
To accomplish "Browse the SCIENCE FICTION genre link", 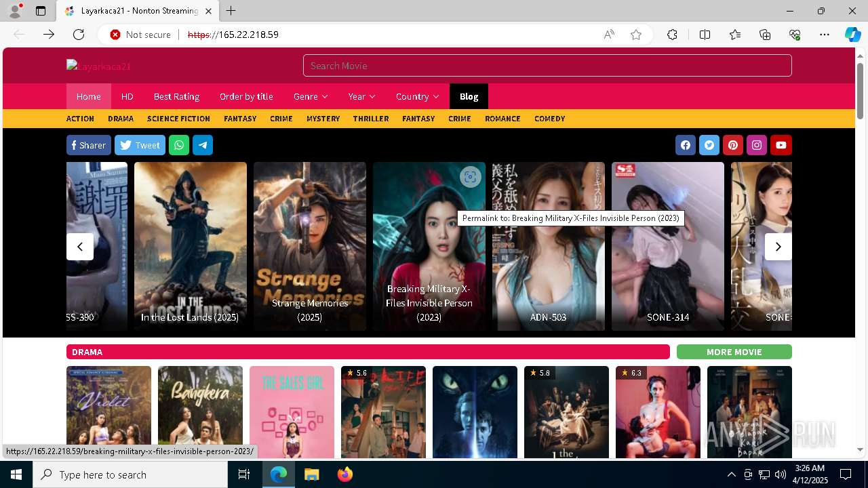I will 178,119.
